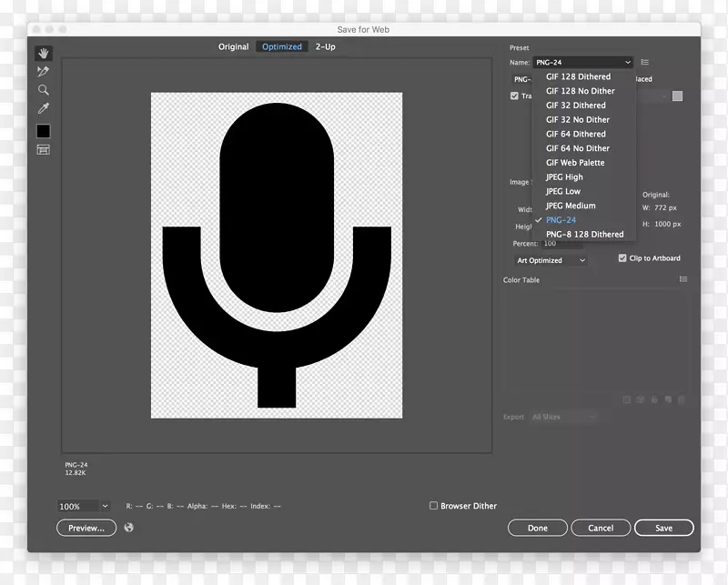The width and height of the screenshot is (728, 585).
Task: Expand the Art Optimized dropdown
Action: tap(551, 260)
